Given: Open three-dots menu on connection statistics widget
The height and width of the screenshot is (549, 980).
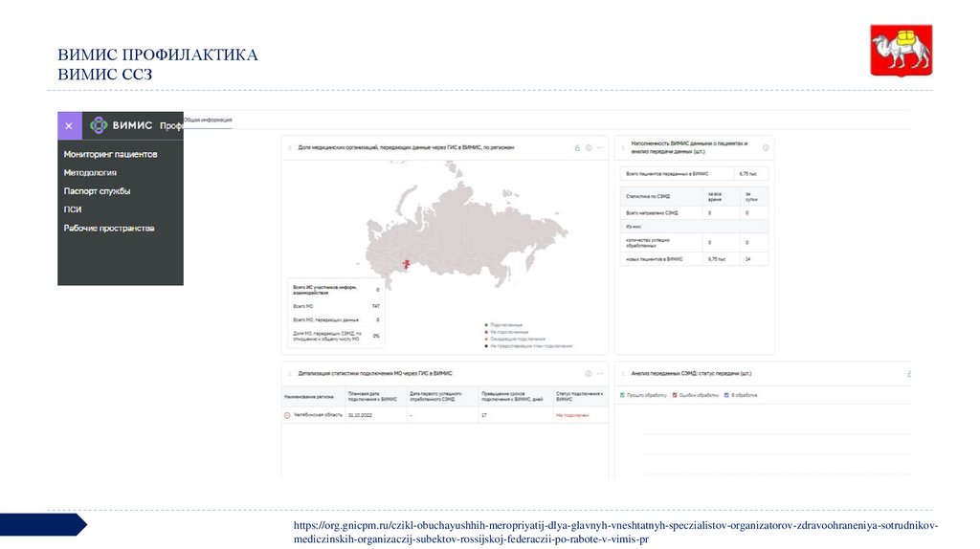Looking at the screenshot, I should coord(600,373).
